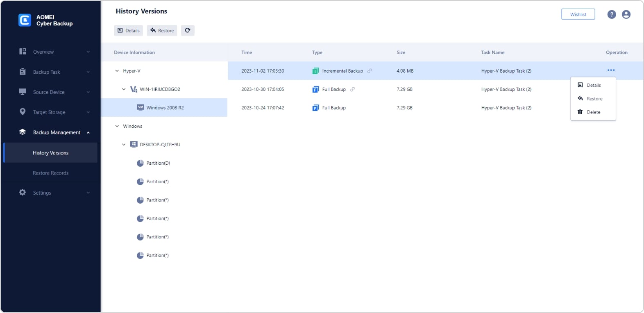Click the AOMEI Cyber Backup logo
Viewport: 644px width, 313px height.
[25, 20]
